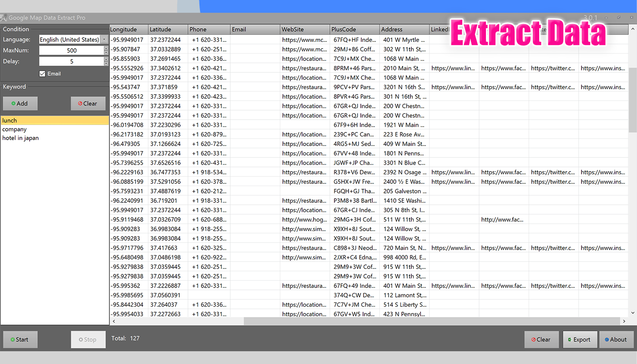Clear results with the bottom-right Clear icon
Screen dimensions: 637x364
(534, 339)
